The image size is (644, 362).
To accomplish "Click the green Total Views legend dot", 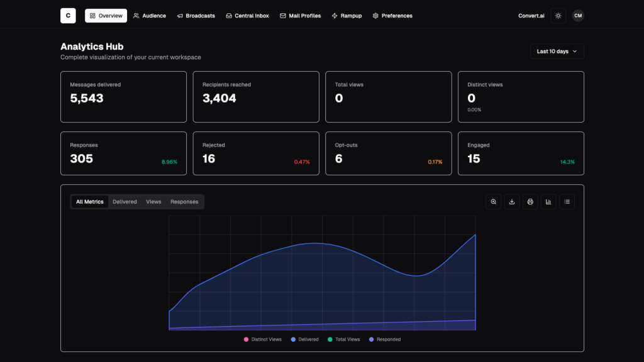I will tap(330, 339).
